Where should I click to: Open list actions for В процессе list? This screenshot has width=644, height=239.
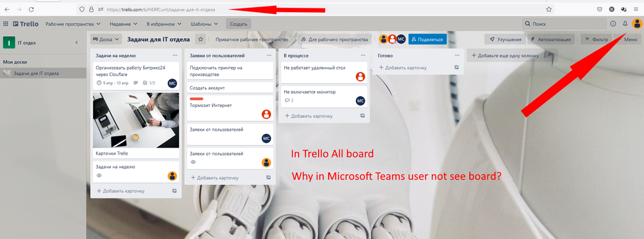click(363, 55)
